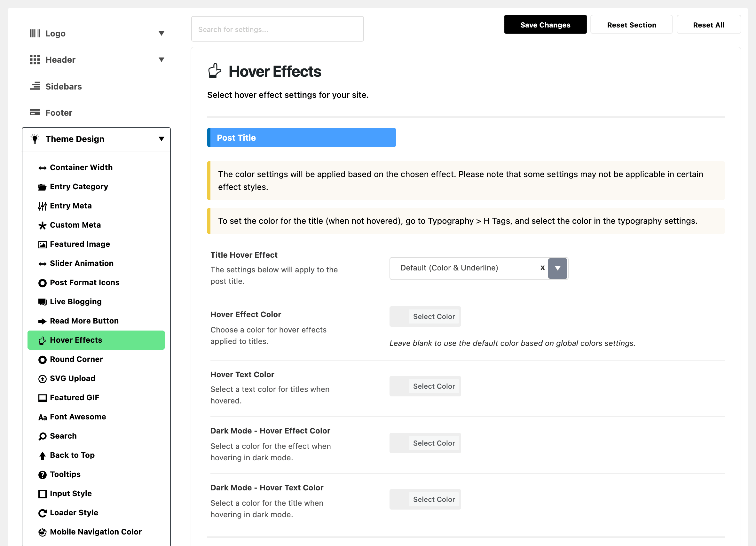This screenshot has height=546, width=756.
Task: Open the Slider Animation settings
Action: (x=96, y=263)
